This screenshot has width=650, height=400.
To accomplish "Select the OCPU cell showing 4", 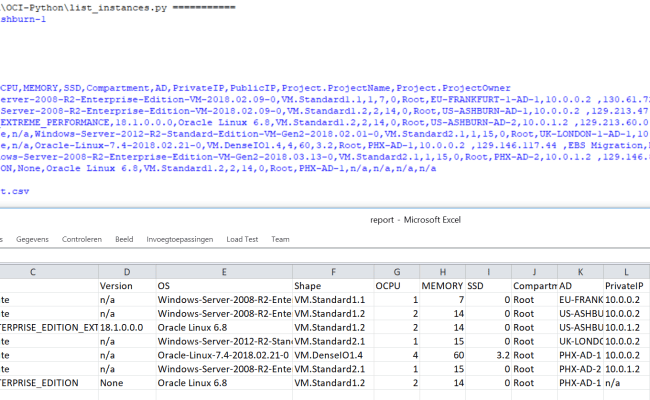I will (x=397, y=355).
